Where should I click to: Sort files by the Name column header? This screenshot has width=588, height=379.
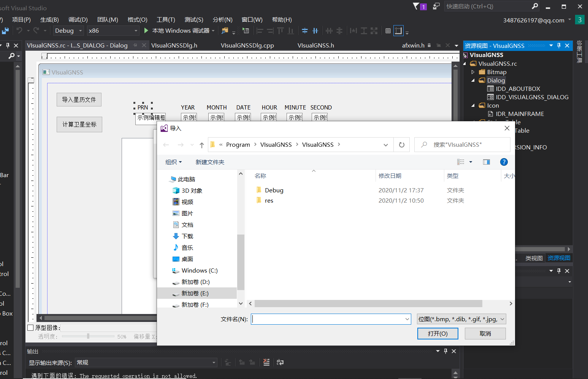(x=260, y=176)
